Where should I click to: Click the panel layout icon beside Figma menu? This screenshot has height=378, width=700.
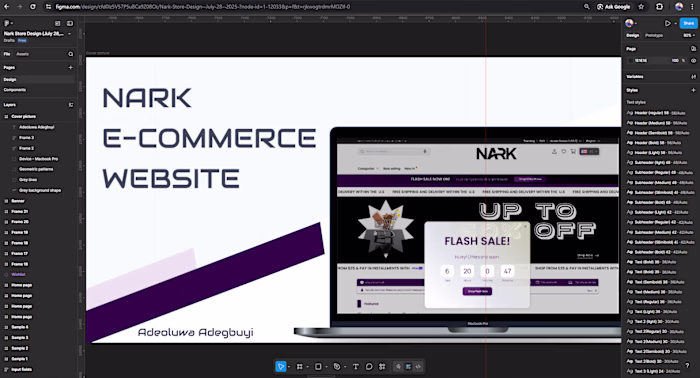pyautogui.click(x=58, y=23)
